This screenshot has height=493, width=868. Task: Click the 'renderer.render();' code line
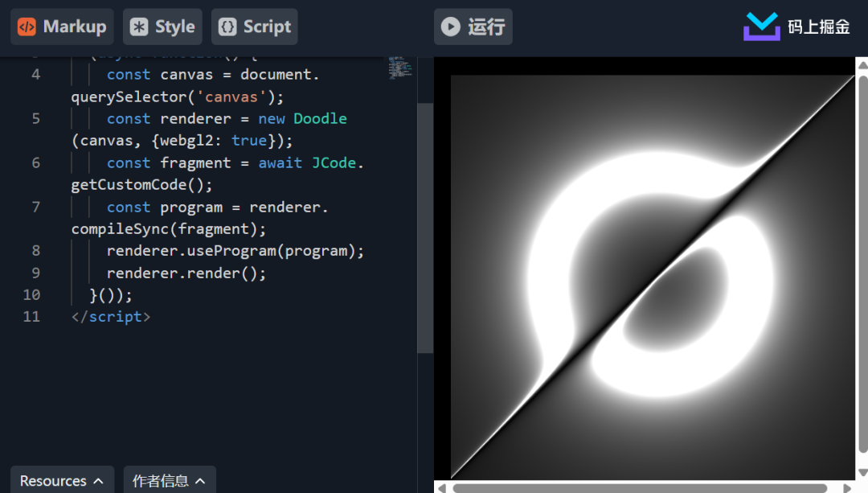186,273
